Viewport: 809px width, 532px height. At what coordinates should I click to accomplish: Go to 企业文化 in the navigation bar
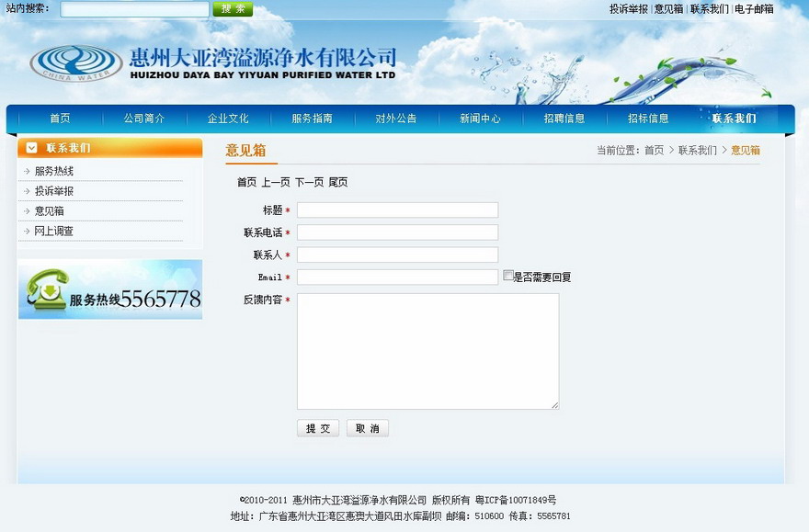pos(228,119)
